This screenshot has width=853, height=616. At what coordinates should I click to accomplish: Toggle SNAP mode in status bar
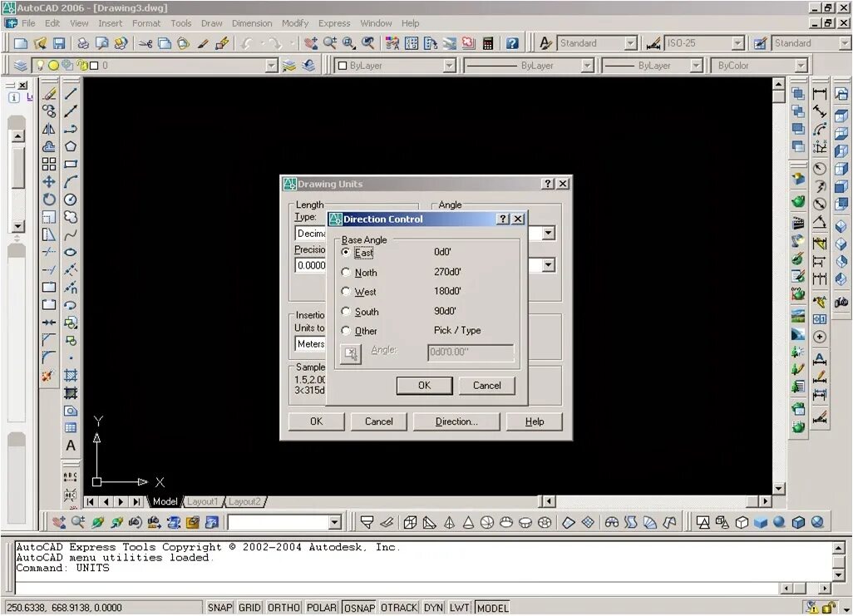pos(219,608)
